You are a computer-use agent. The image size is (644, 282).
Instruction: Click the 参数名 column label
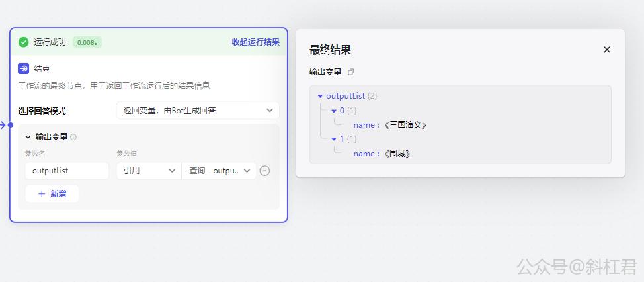[34, 154]
